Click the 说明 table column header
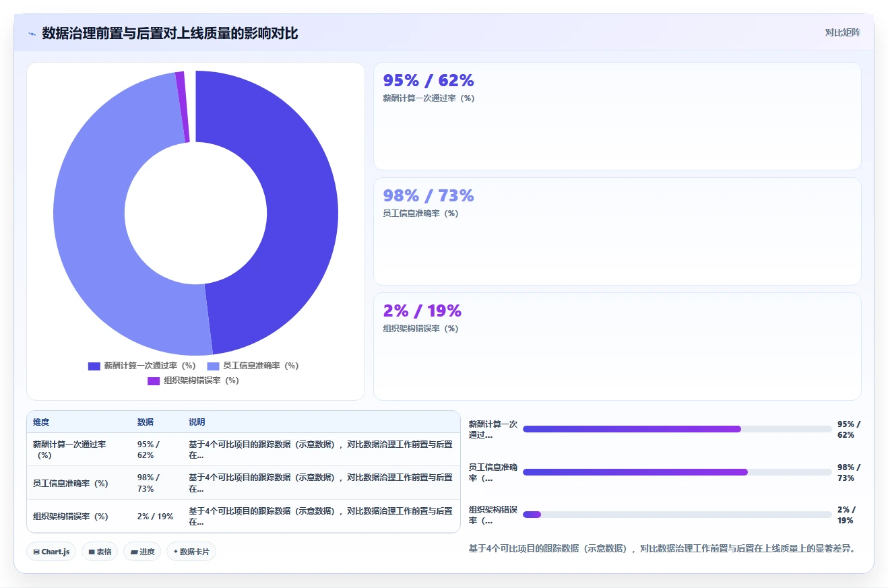The width and height of the screenshot is (888, 588). click(197, 422)
